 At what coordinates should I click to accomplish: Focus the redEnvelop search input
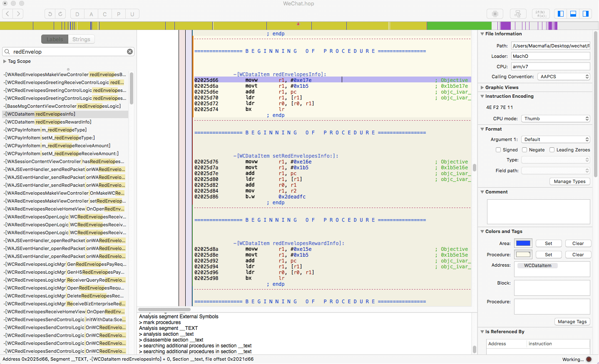click(x=69, y=52)
